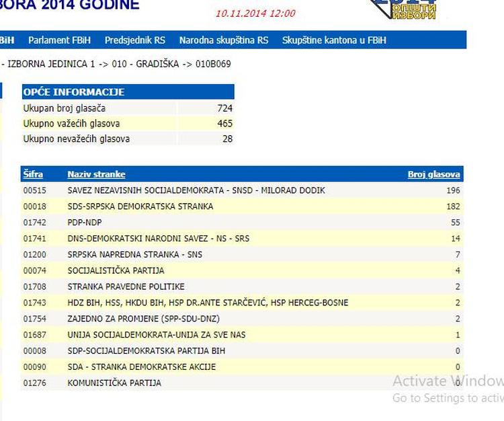Select SDS-SRPSKA DEMOKRATSKA STRANKA row
504x421 pixels.
pos(242,206)
